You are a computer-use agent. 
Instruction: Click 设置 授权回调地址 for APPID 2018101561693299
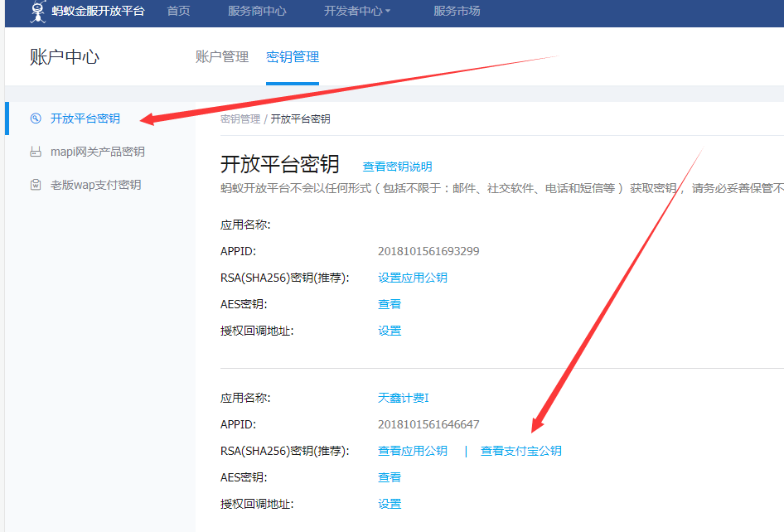pos(390,331)
